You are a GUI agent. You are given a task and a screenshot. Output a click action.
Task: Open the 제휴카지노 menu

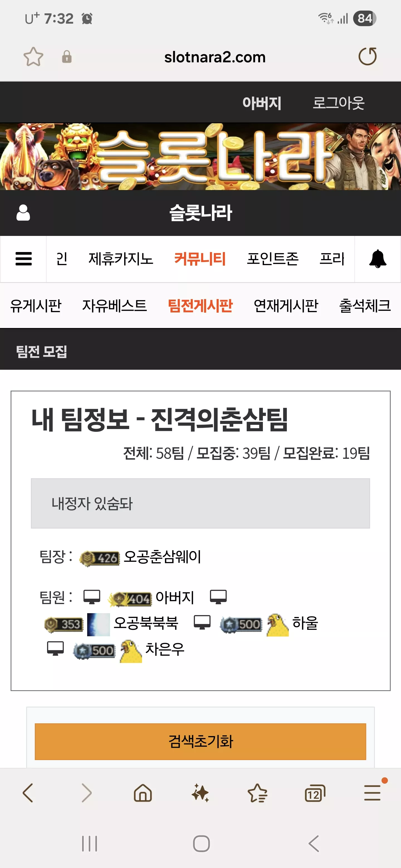[x=121, y=259]
